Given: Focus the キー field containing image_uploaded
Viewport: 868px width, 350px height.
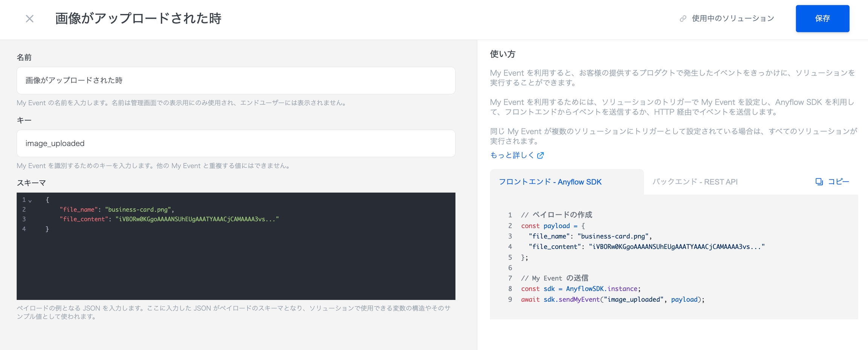Looking at the screenshot, I should 236,143.
